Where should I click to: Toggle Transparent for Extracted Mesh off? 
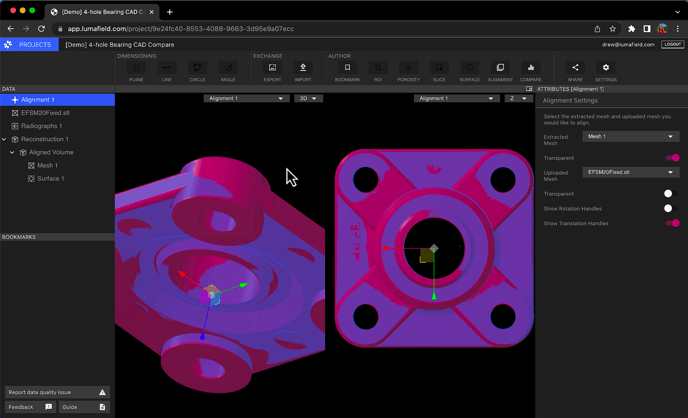[x=672, y=158]
